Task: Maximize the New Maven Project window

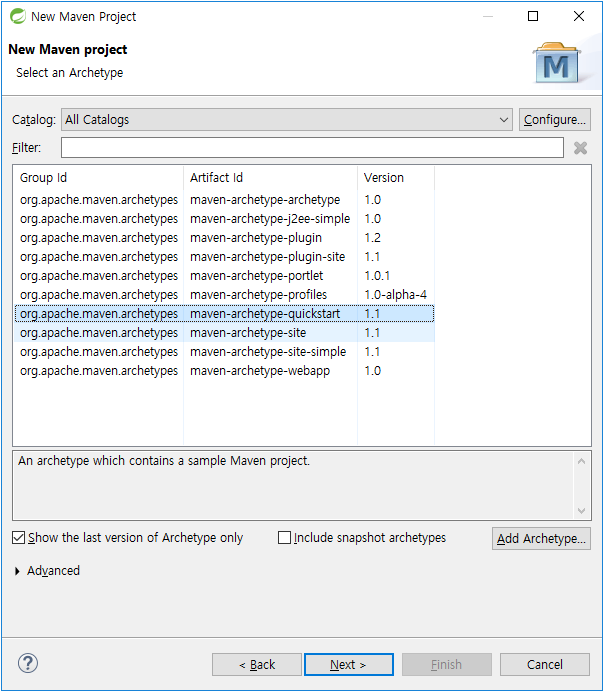Action: click(x=533, y=16)
